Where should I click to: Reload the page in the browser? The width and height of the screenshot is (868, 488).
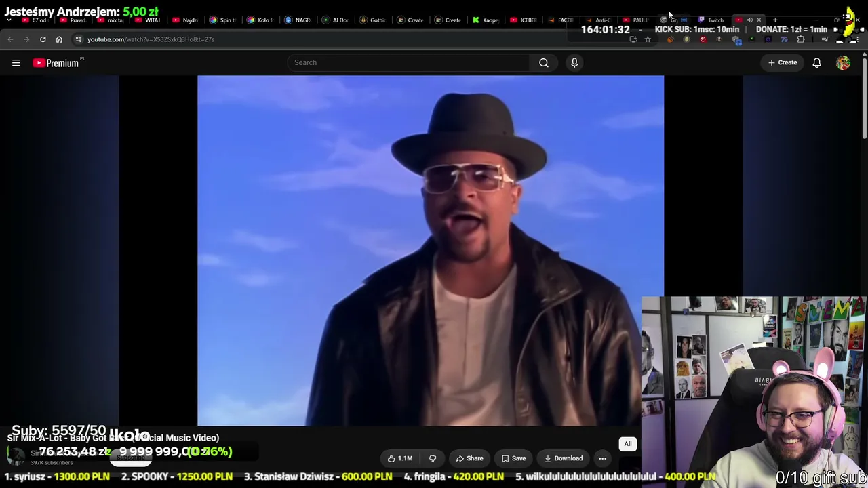coord(43,39)
